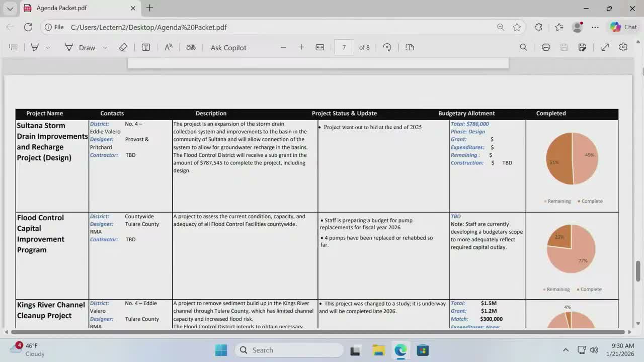The image size is (644, 362).
Task: Zoom in on the PDF
Action: click(301, 47)
